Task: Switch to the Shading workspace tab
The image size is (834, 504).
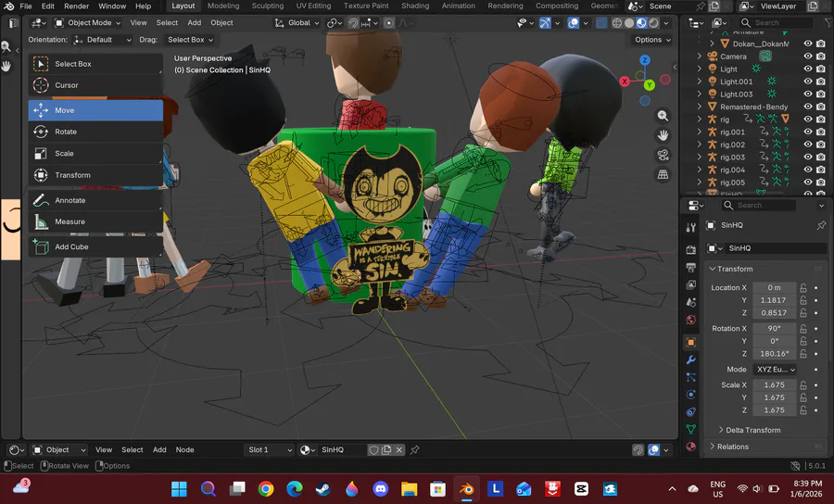Action: pos(415,6)
